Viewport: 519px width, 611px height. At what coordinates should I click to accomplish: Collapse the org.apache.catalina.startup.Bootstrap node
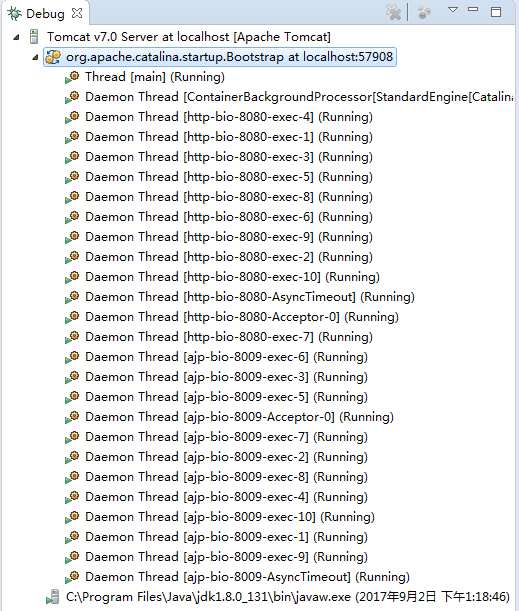(35, 57)
